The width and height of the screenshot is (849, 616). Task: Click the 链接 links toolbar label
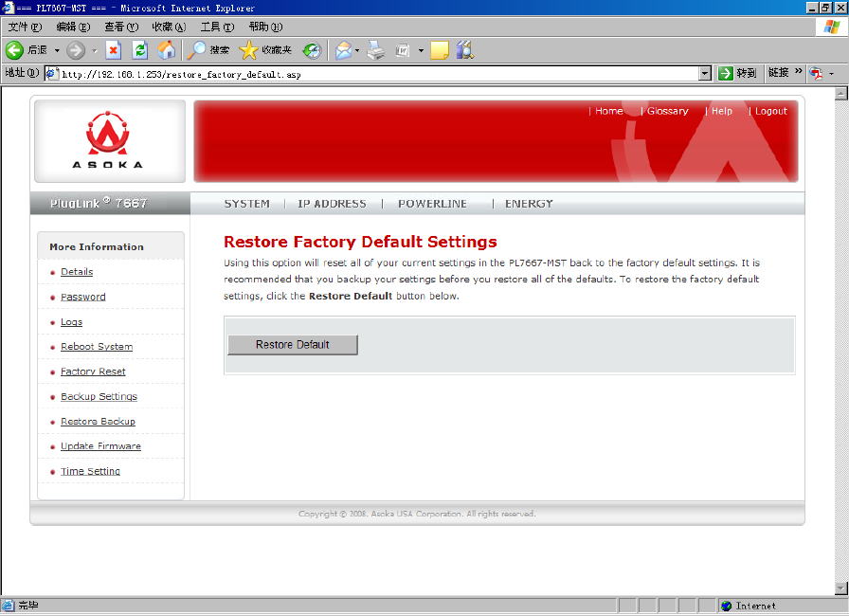pos(778,73)
